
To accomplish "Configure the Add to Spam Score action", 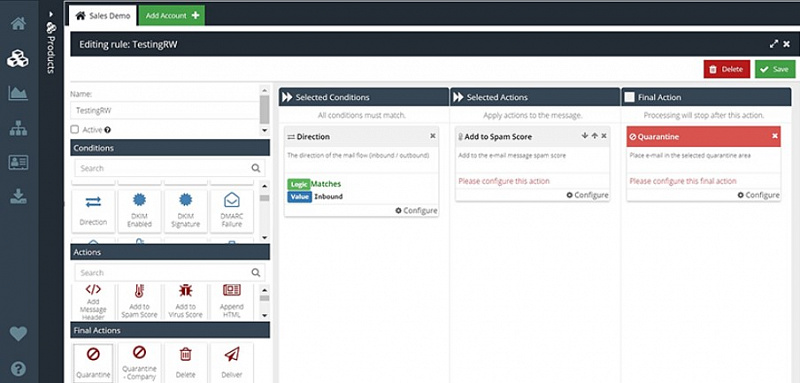I will coord(587,195).
